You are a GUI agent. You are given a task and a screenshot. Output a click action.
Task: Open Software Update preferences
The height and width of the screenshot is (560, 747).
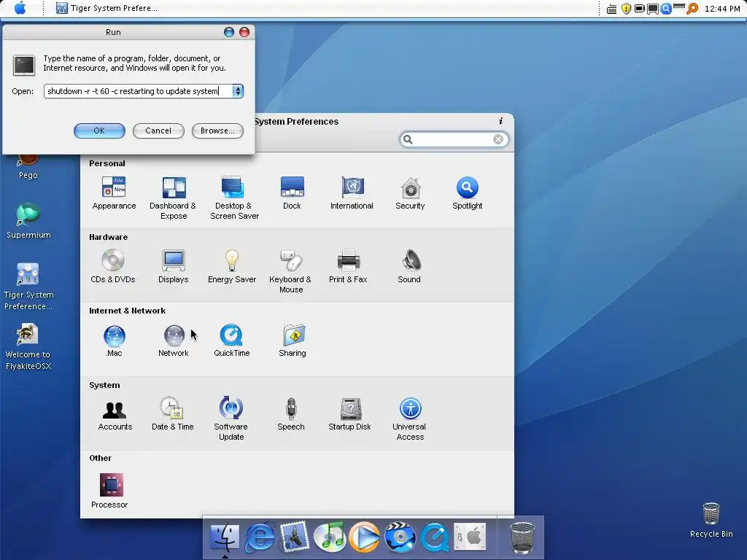[x=231, y=419]
